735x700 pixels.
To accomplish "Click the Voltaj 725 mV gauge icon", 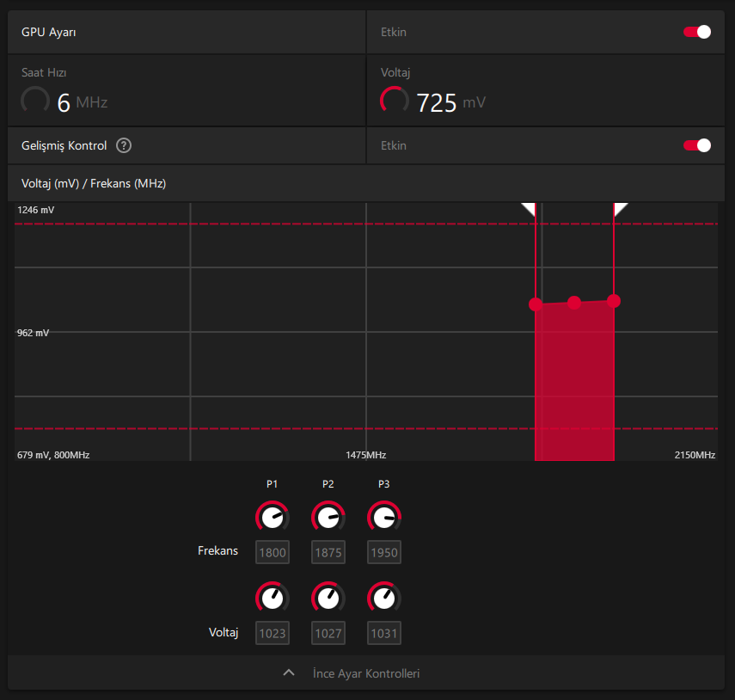I will click(395, 101).
